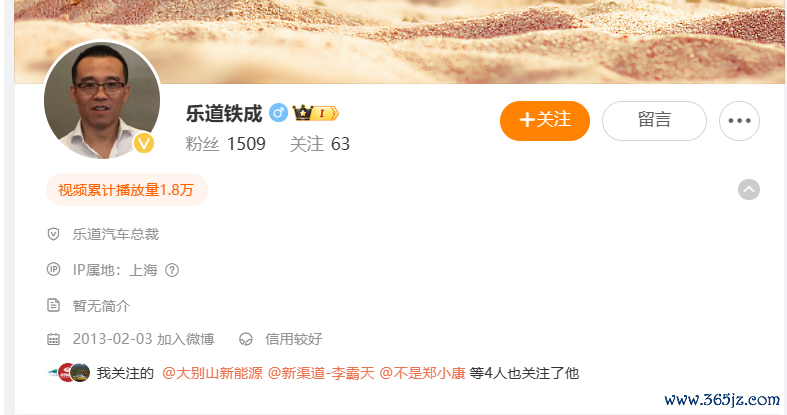The width and height of the screenshot is (787, 415).
Task: Open the @大别山新能源 mention link
Action: tap(212, 373)
